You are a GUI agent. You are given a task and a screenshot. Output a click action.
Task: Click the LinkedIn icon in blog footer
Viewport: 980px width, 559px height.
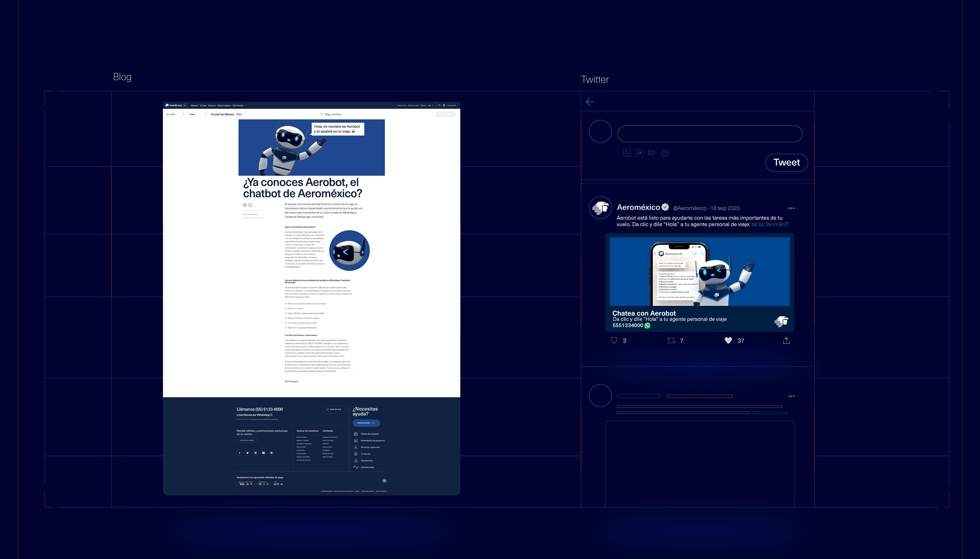(272, 453)
